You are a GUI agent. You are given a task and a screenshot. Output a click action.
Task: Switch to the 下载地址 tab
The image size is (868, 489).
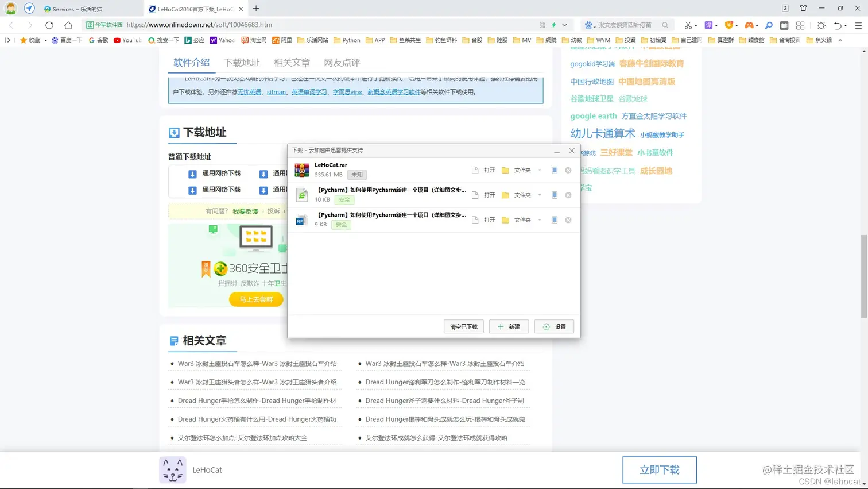pos(241,62)
